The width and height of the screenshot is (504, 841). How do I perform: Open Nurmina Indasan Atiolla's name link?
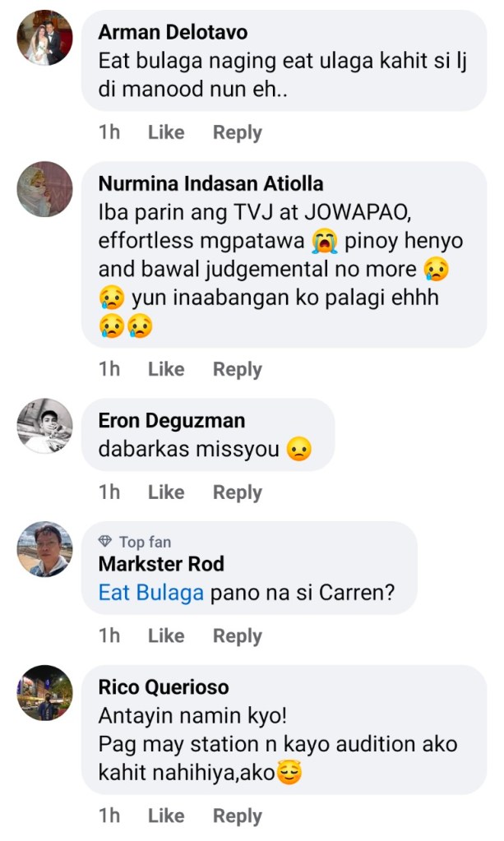click(x=210, y=183)
